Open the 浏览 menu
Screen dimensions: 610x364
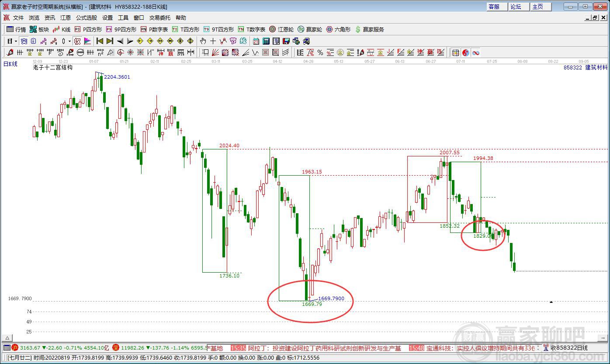coord(34,18)
